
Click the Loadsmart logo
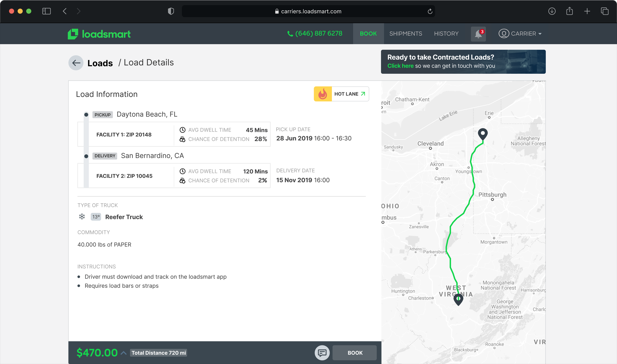click(99, 34)
